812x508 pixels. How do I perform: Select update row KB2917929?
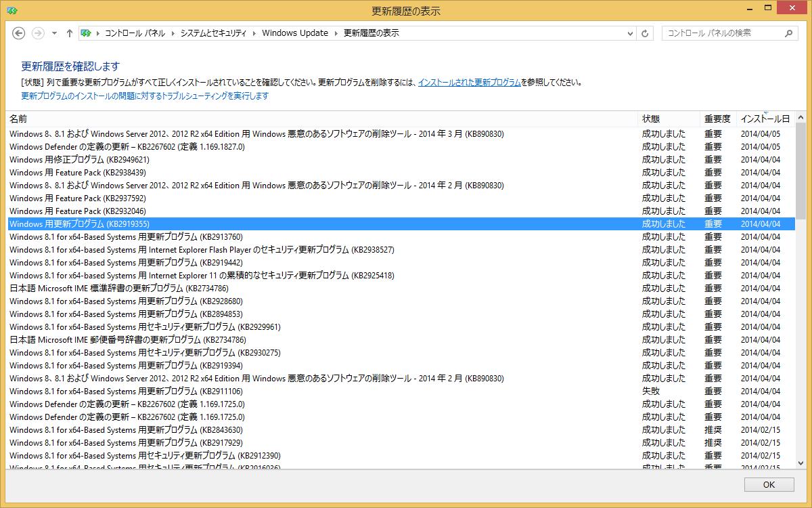pos(401,443)
